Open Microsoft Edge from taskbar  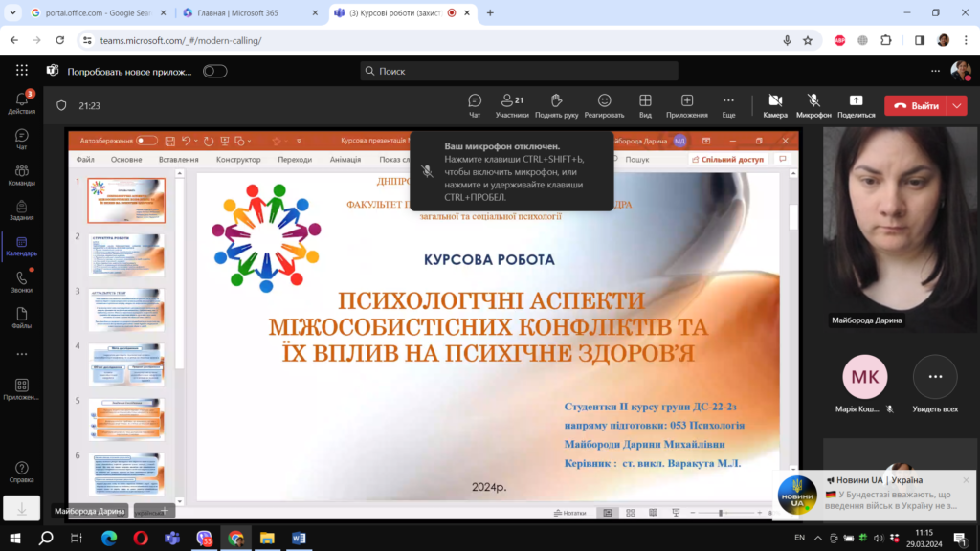[109, 538]
